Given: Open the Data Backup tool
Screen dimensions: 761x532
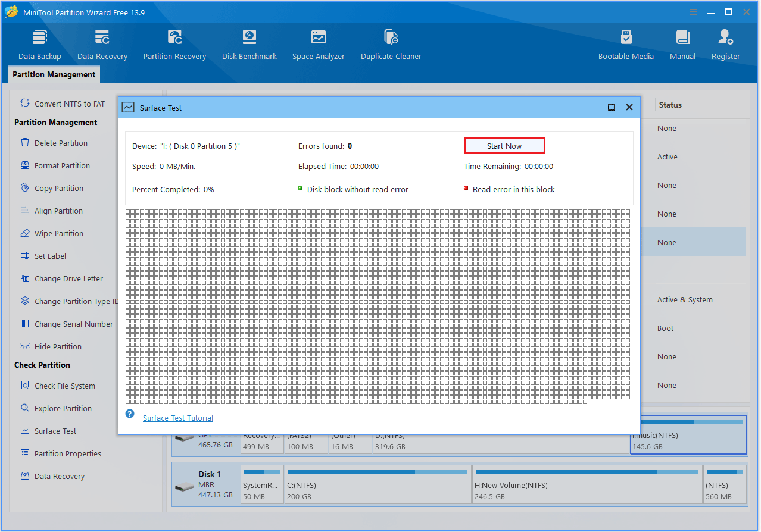Looking at the screenshot, I should coord(40,45).
